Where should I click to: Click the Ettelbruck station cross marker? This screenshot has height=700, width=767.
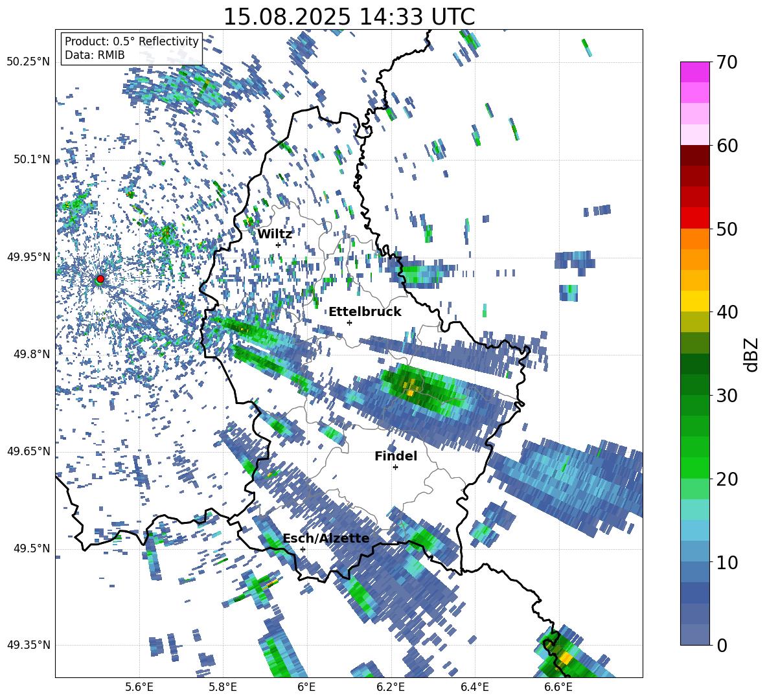[349, 322]
